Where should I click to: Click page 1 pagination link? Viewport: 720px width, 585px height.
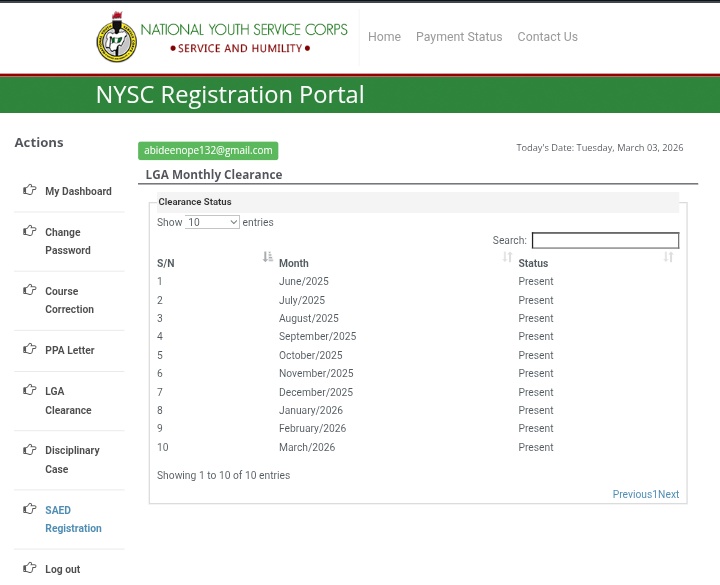[655, 495]
